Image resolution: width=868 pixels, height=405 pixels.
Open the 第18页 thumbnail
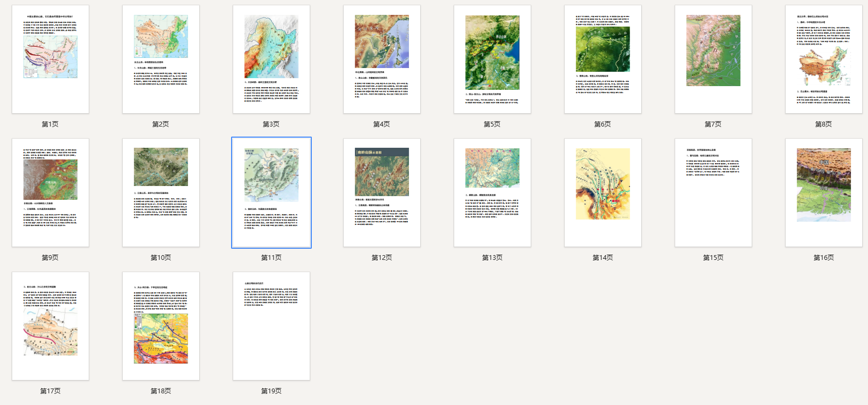point(161,326)
